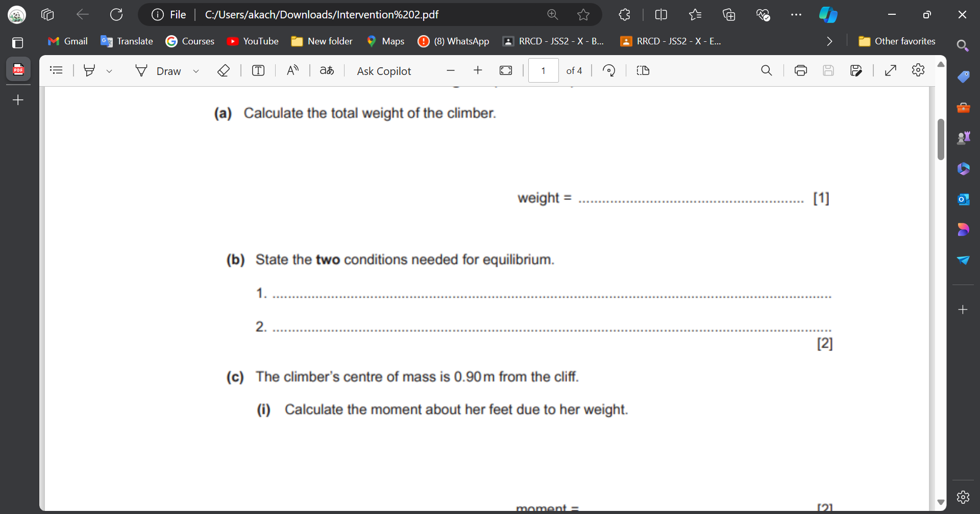The width and height of the screenshot is (980, 514).
Task: Select the Erase tool
Action: tap(224, 70)
